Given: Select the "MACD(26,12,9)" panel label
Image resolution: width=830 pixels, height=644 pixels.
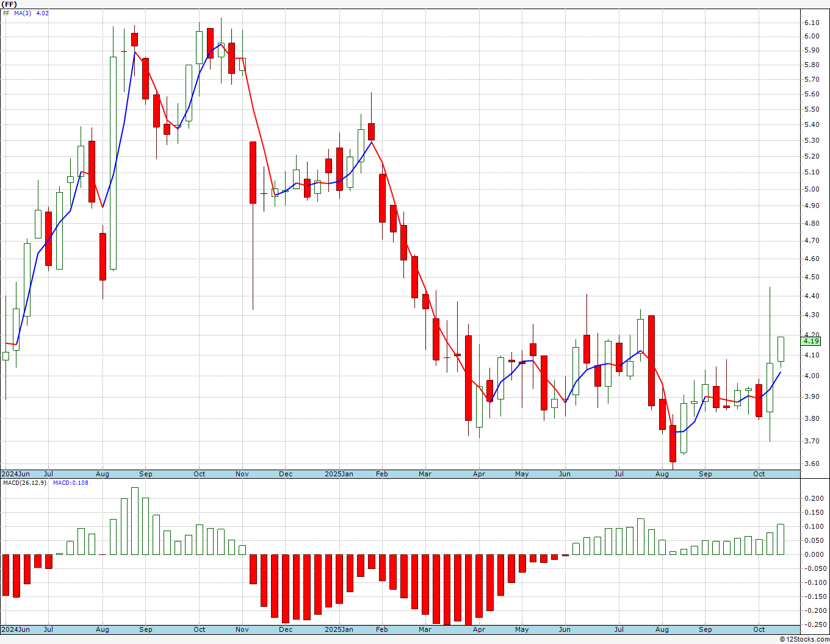Looking at the screenshot, I should coord(24,482).
